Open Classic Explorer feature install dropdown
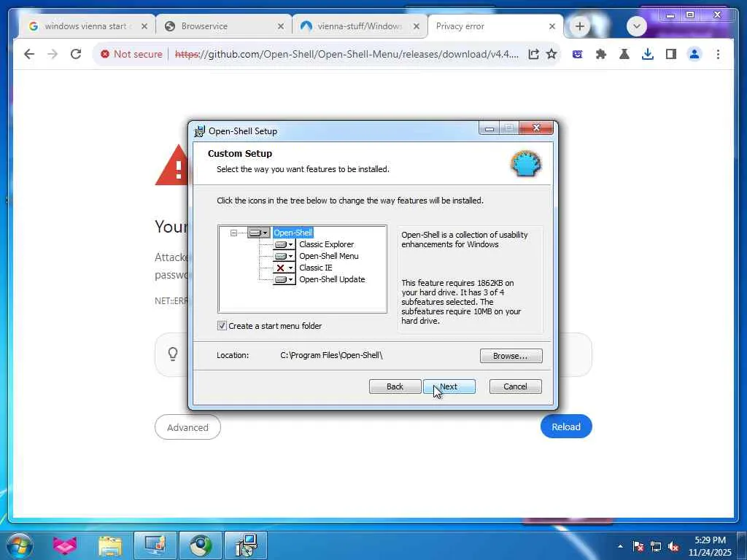This screenshot has width=747, height=560. tap(284, 244)
